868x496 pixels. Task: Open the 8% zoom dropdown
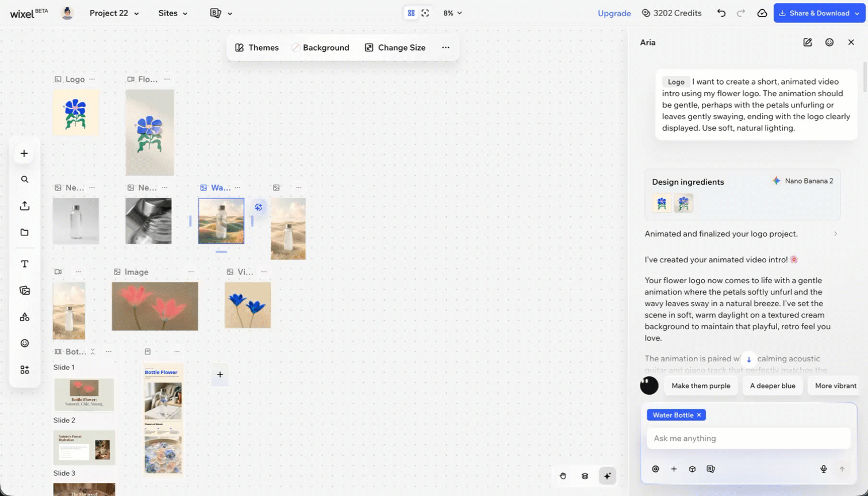(x=452, y=13)
